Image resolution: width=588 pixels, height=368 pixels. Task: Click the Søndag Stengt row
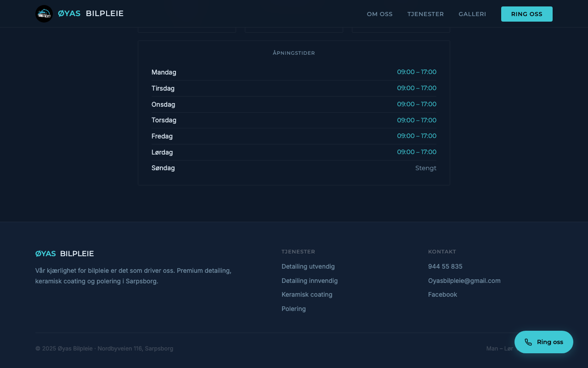(294, 168)
